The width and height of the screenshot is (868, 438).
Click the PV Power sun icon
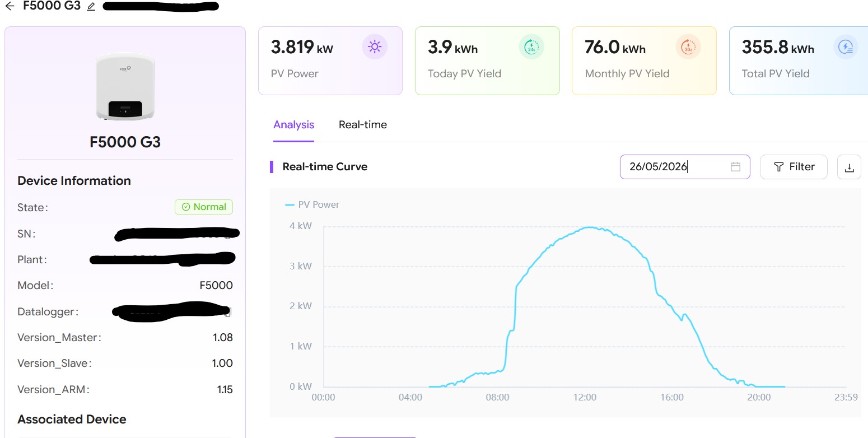(x=375, y=47)
